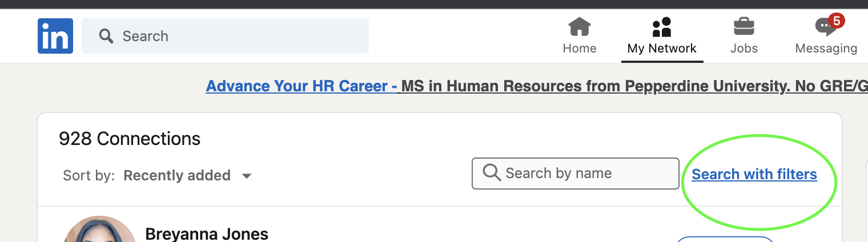The image size is (868, 242).
Task: Select the Home label in navigation
Action: 580,49
